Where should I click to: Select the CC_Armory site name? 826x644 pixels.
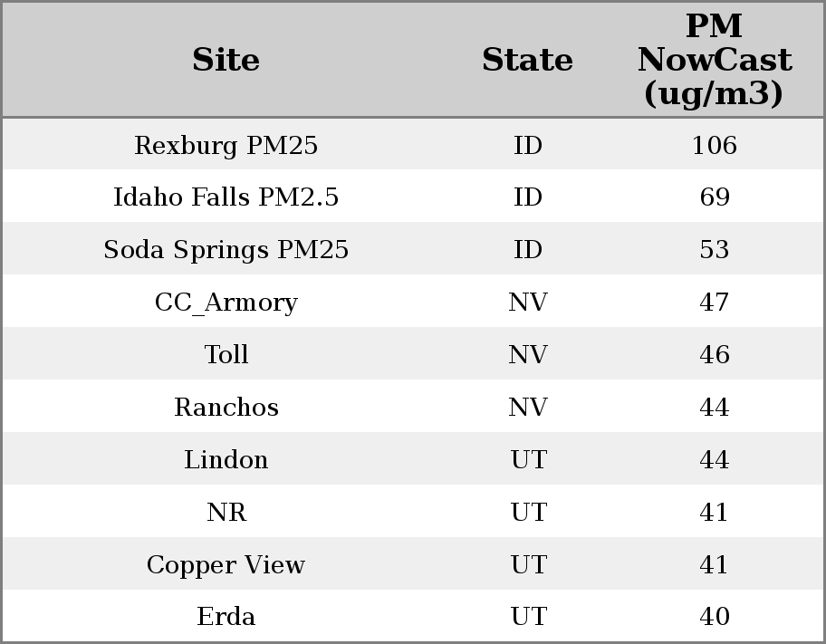[226, 303]
